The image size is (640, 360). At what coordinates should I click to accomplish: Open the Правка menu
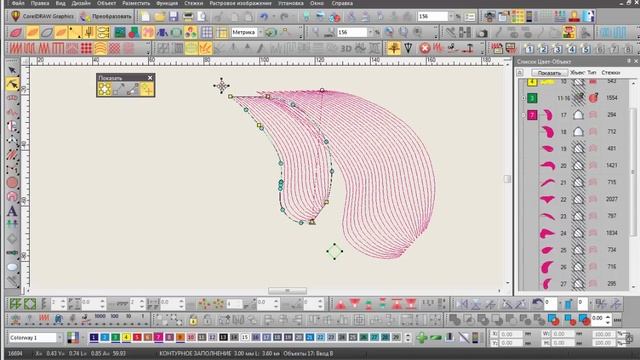[40, 3]
